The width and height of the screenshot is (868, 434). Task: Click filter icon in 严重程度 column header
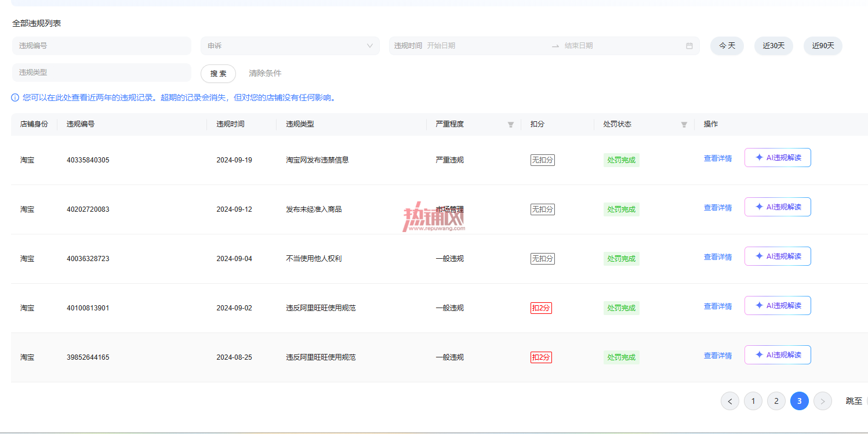(x=511, y=125)
